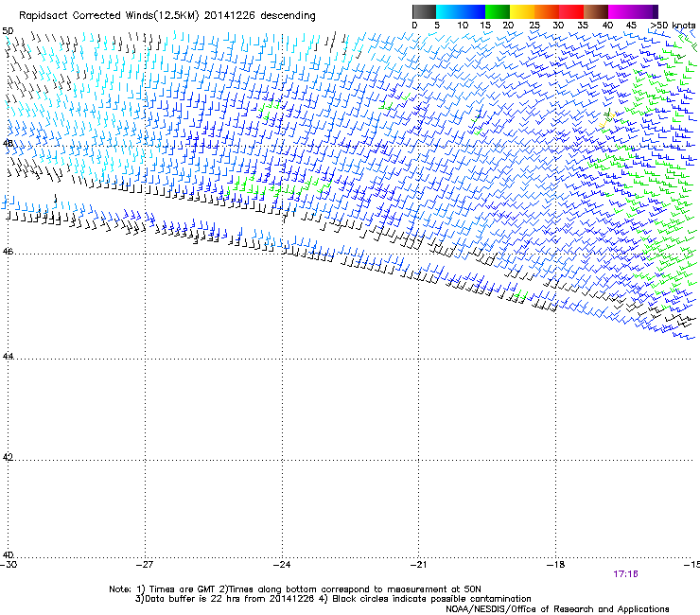
Task: Click the latitude label 40
Action: point(8,554)
